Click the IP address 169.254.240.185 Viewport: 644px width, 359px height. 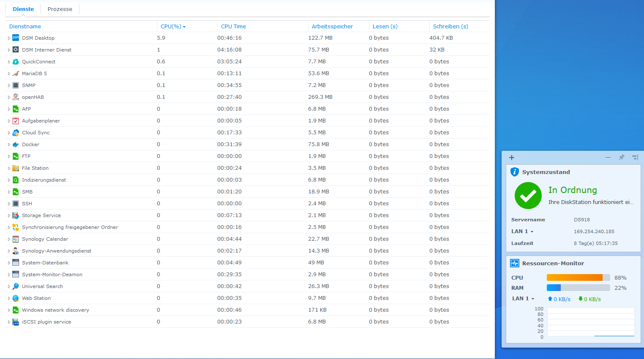594,231
